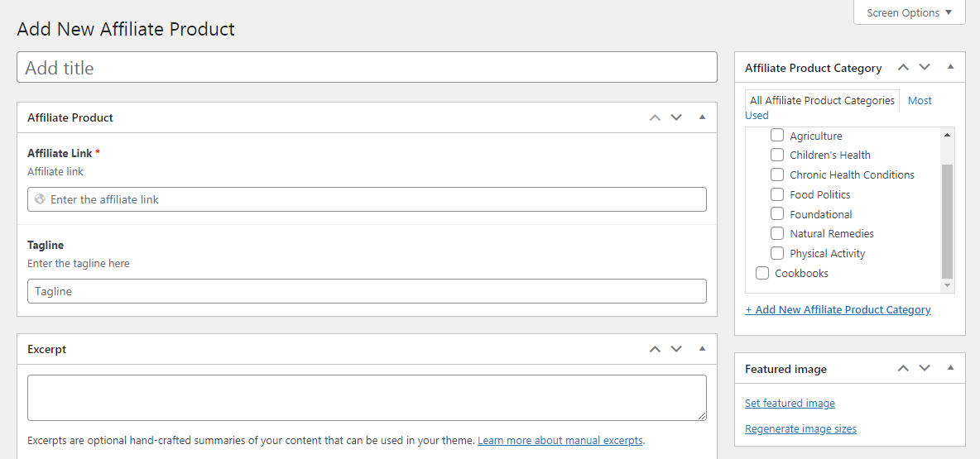980x459 pixels.
Task: Click the Excerpt textarea resize handle
Action: [703, 417]
